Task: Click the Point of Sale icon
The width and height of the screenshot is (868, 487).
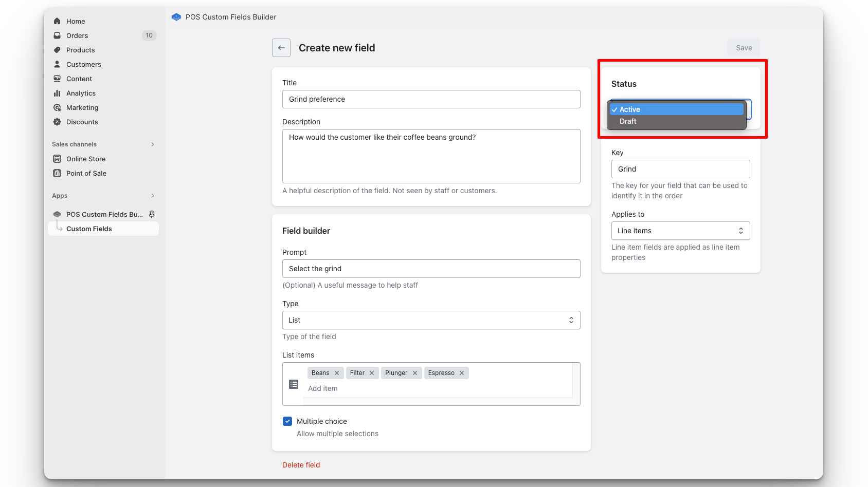Action: [57, 173]
